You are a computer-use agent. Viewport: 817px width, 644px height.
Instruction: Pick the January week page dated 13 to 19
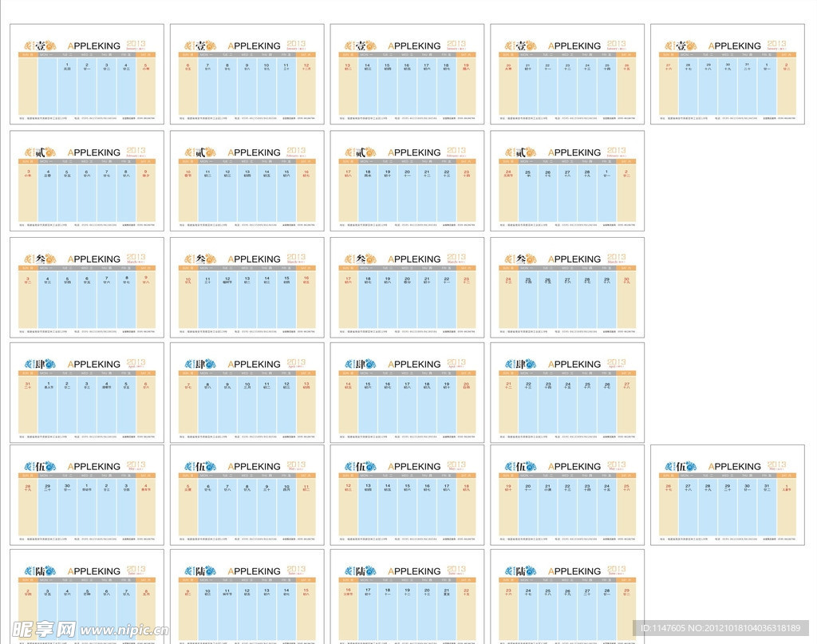[407, 74]
